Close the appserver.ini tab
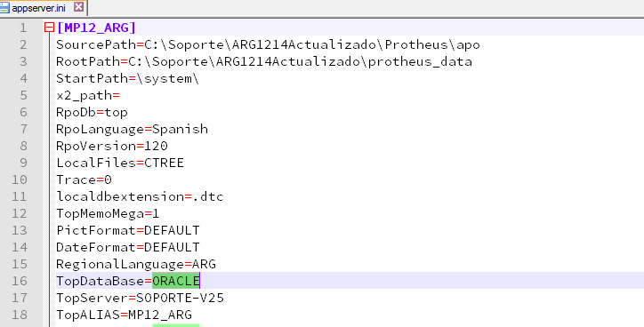Viewport: 644px width, 327px height. coord(78,7)
